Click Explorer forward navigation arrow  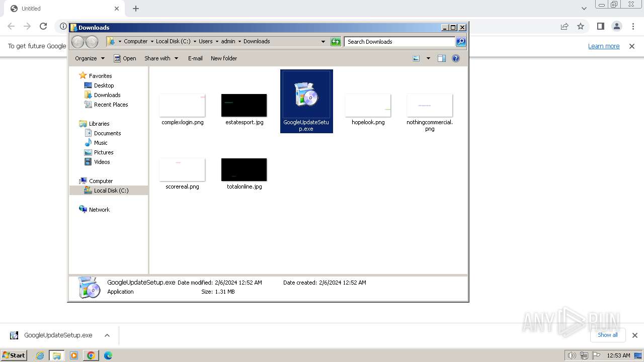click(92, 42)
